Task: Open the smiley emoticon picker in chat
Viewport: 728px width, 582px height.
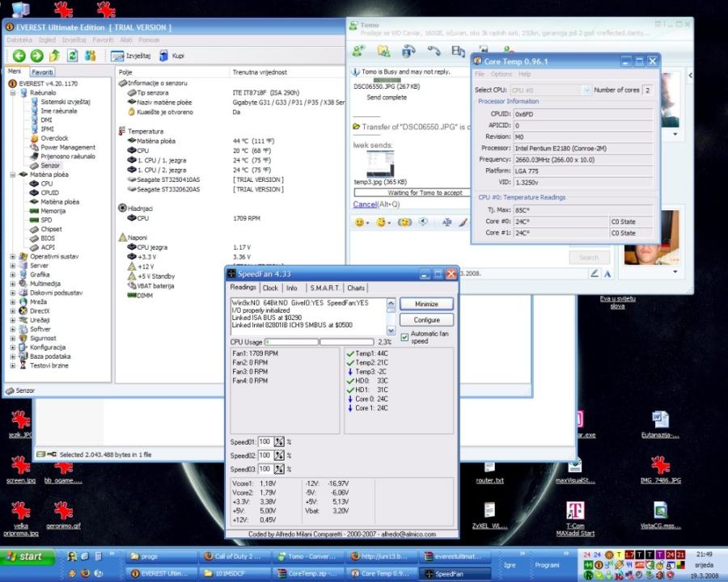Action: (x=361, y=222)
